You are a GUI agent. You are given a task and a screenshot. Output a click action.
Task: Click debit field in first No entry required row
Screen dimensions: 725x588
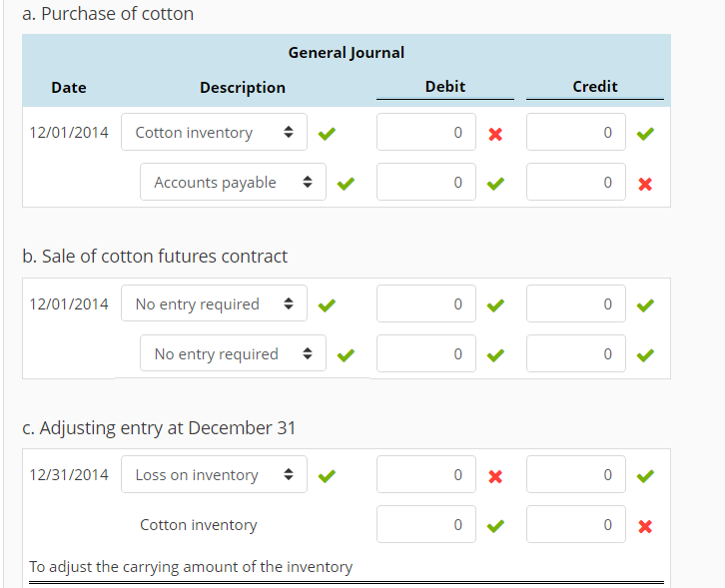click(x=426, y=304)
